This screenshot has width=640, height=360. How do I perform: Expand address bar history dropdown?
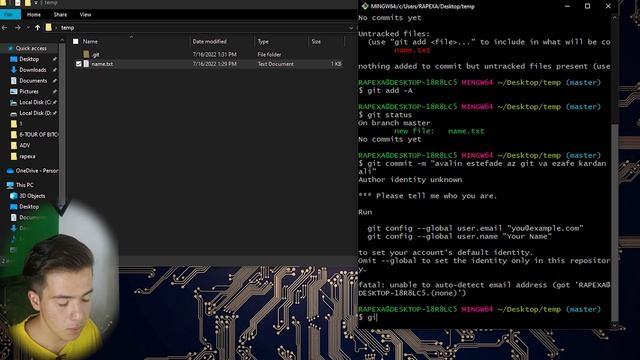tap(351, 28)
